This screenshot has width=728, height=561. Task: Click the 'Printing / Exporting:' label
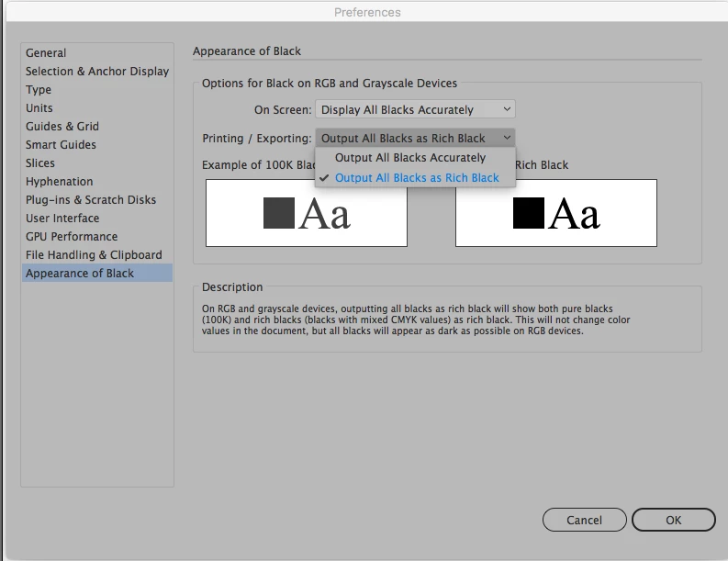pyautogui.click(x=257, y=139)
